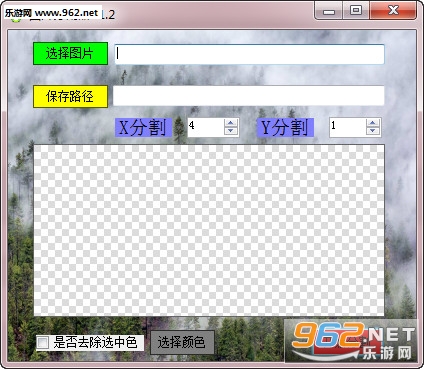Decrease the X分割 value with down arrow
Screen dimensions: 424x369
click(231, 131)
